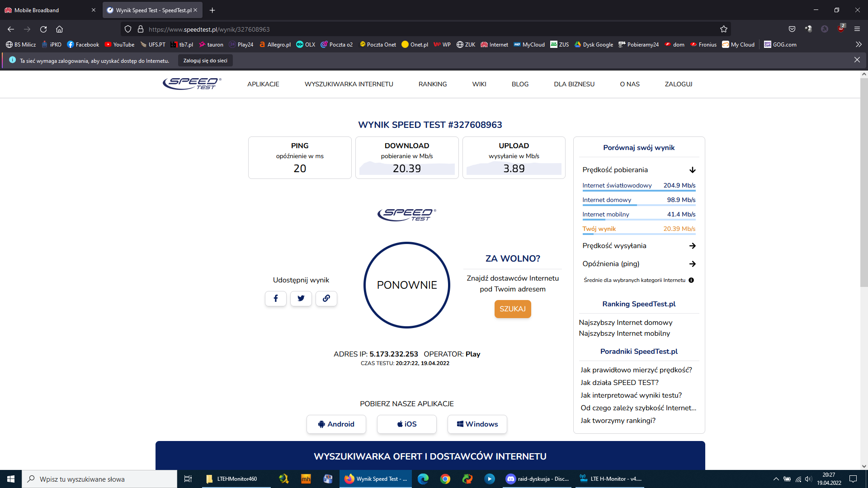Open Jak działa SPEED TEST guide
This screenshot has width=868, height=488.
[x=619, y=383]
